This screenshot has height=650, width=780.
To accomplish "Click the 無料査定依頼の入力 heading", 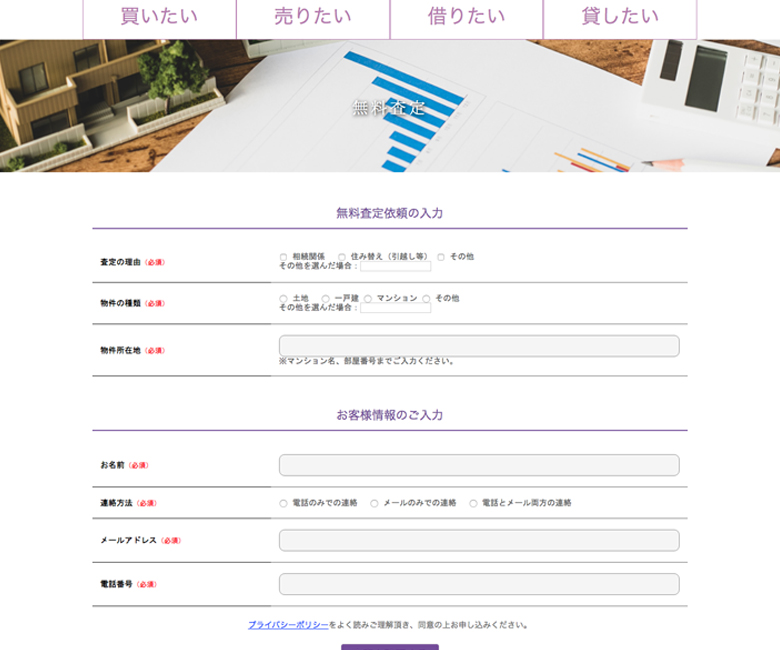I will coord(390,213).
